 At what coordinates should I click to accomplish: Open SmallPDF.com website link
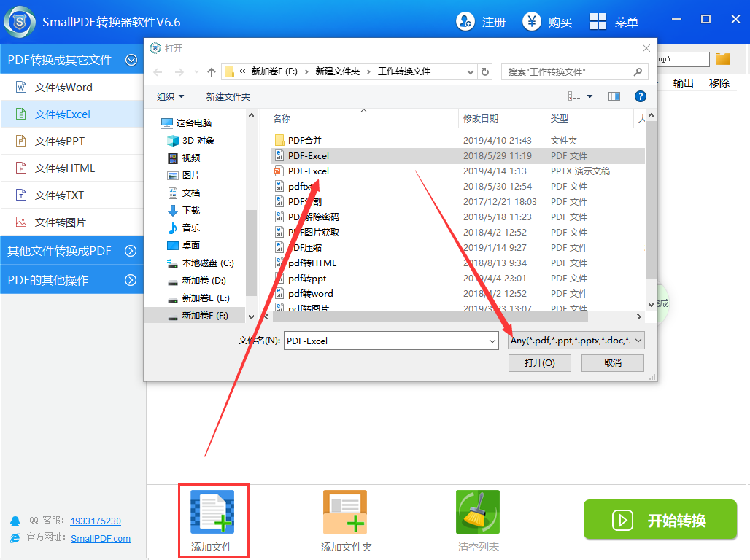pos(101,538)
